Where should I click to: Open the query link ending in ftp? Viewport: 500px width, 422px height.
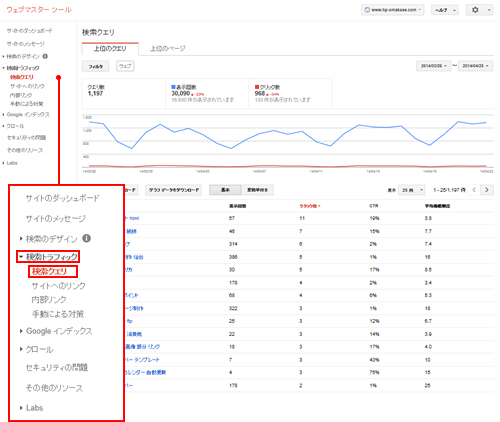coord(129,321)
